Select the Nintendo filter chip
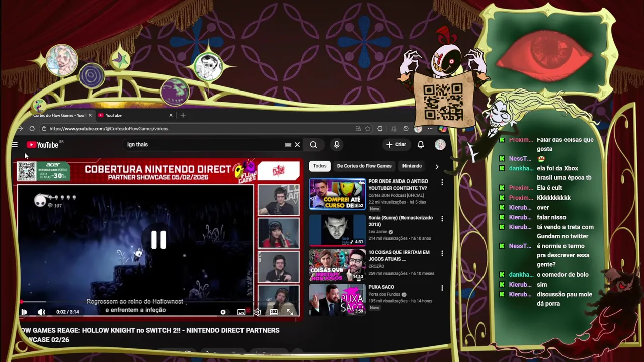Viewport: 644px width, 362px height. click(x=412, y=166)
